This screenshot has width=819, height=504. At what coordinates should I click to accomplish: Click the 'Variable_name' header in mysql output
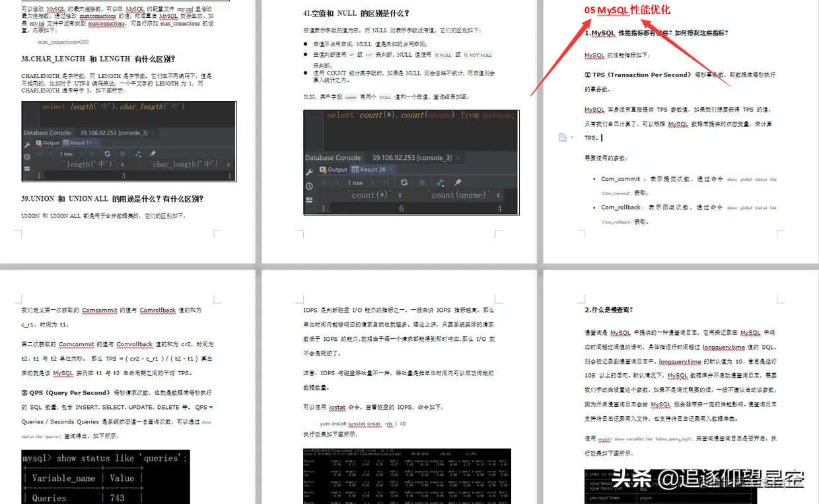[63, 478]
